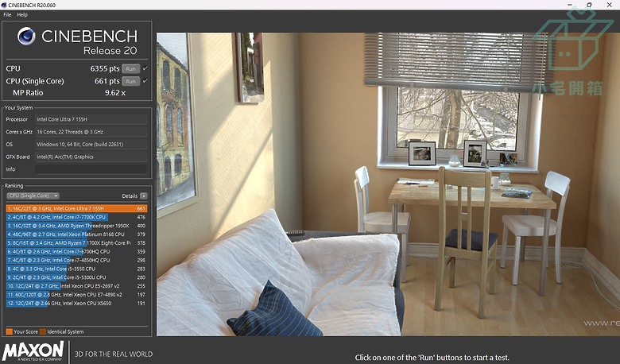The image size is (620, 364).
Task: Click the rendered room preview image
Action: click(x=388, y=184)
